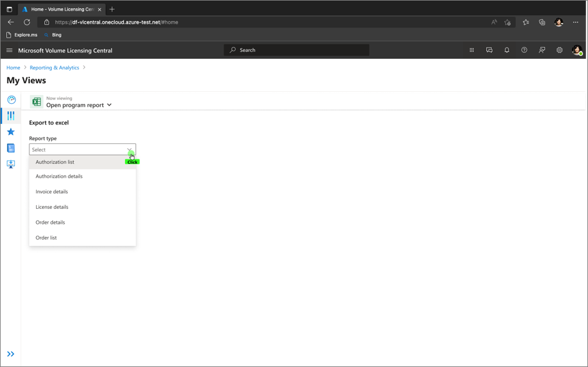This screenshot has width=588, height=367.
Task: Open browser ellipsis settings menu
Action: coord(576,22)
